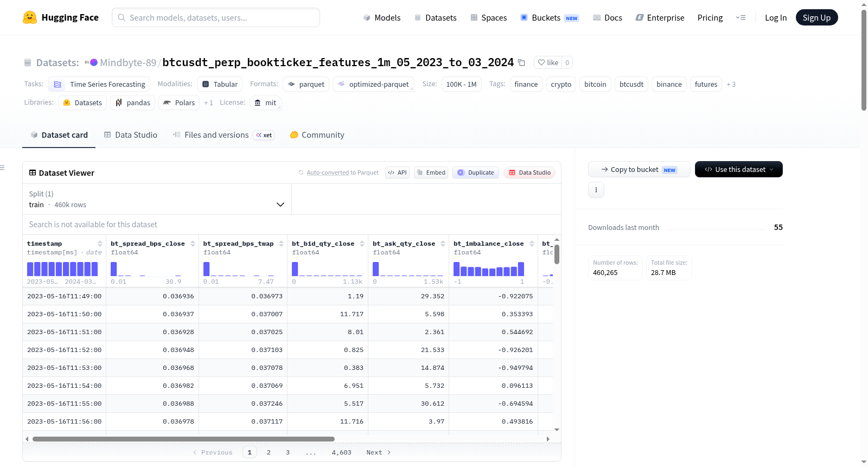The width and height of the screenshot is (868, 467).
Task: Open the Polars library tag
Action: (179, 103)
